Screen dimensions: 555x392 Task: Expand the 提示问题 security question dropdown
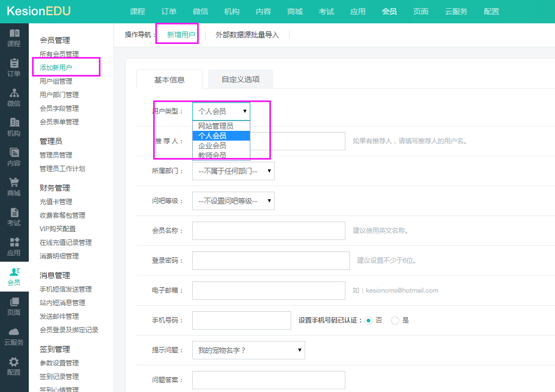click(x=248, y=350)
